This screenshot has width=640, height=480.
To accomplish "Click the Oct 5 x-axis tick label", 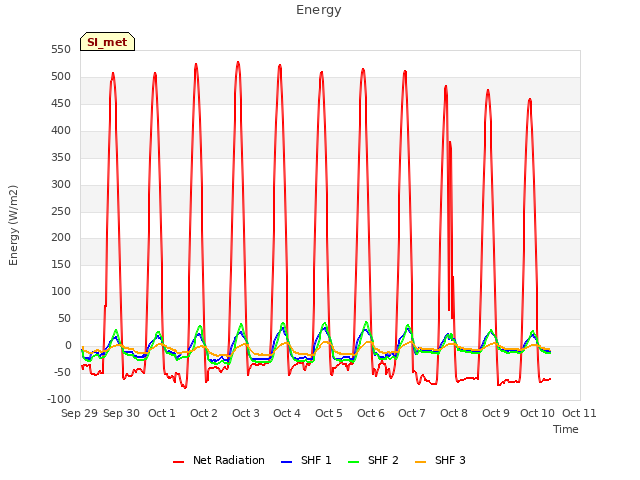I will (x=329, y=413).
